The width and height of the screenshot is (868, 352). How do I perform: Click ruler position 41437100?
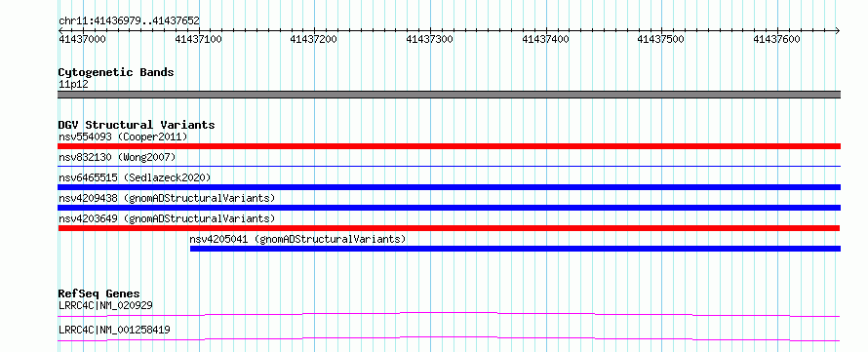[x=198, y=39]
